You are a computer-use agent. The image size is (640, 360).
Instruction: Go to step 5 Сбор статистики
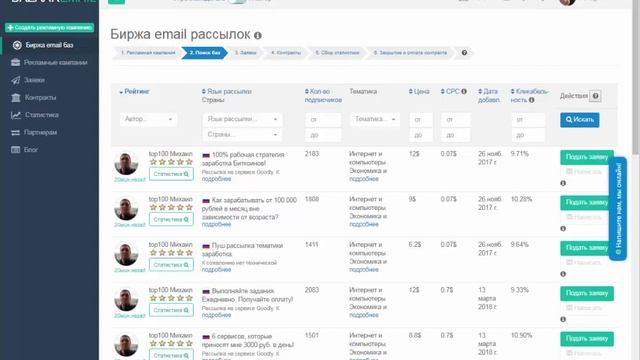pyautogui.click(x=337, y=53)
